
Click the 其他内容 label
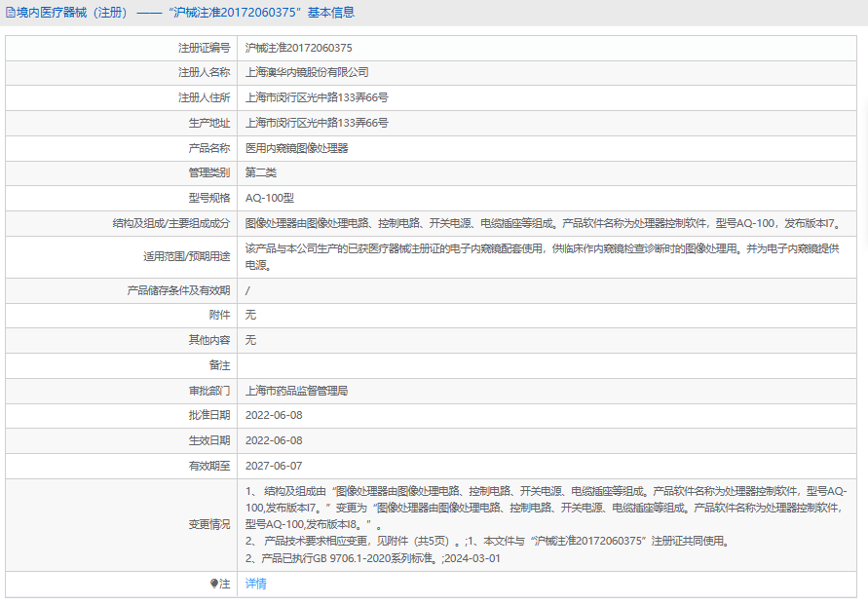209,340
